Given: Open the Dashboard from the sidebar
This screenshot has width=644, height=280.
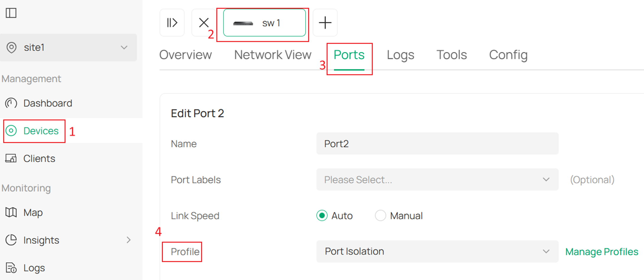Looking at the screenshot, I should coord(47,103).
